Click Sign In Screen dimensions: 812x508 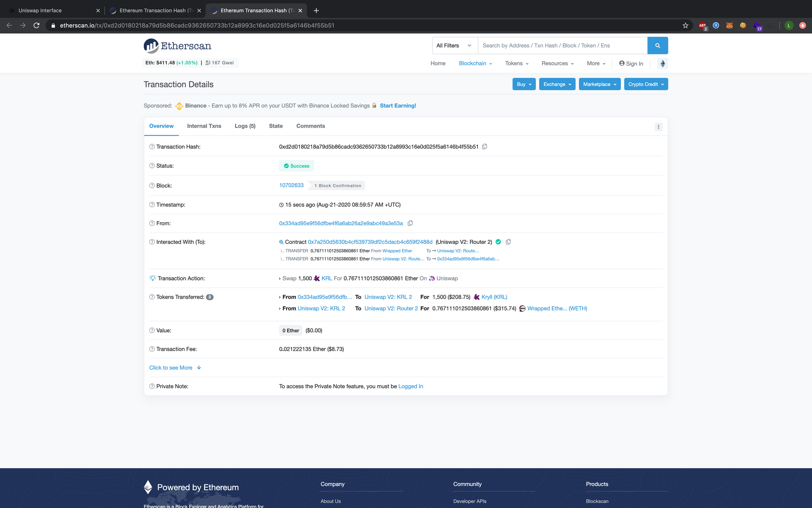(x=631, y=63)
